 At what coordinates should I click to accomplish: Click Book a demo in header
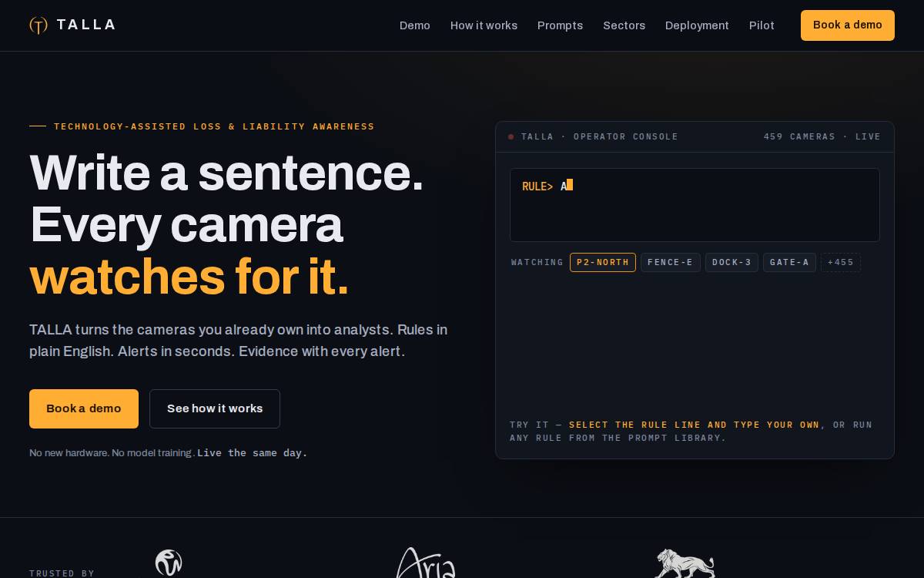click(x=848, y=25)
